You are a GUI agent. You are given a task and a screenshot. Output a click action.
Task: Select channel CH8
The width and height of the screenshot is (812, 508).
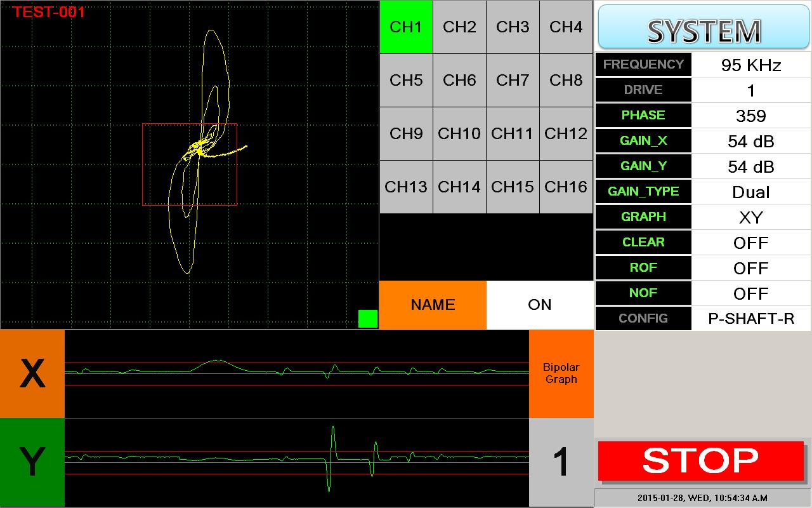[566, 80]
